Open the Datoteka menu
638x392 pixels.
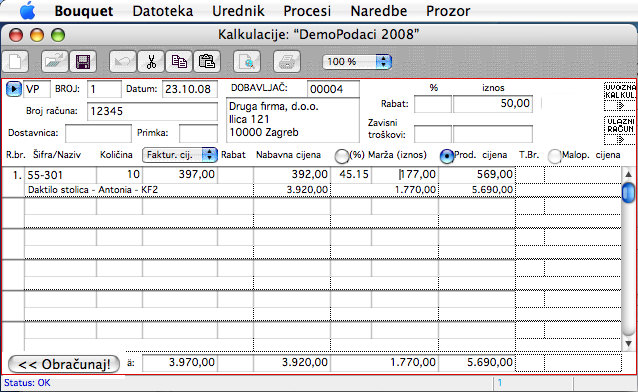pos(163,11)
